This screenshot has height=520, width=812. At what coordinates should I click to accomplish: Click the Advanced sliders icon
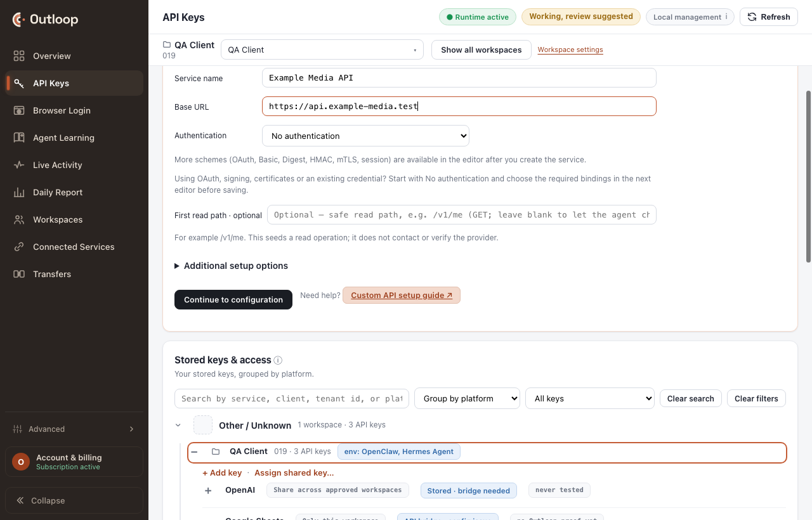click(x=18, y=429)
